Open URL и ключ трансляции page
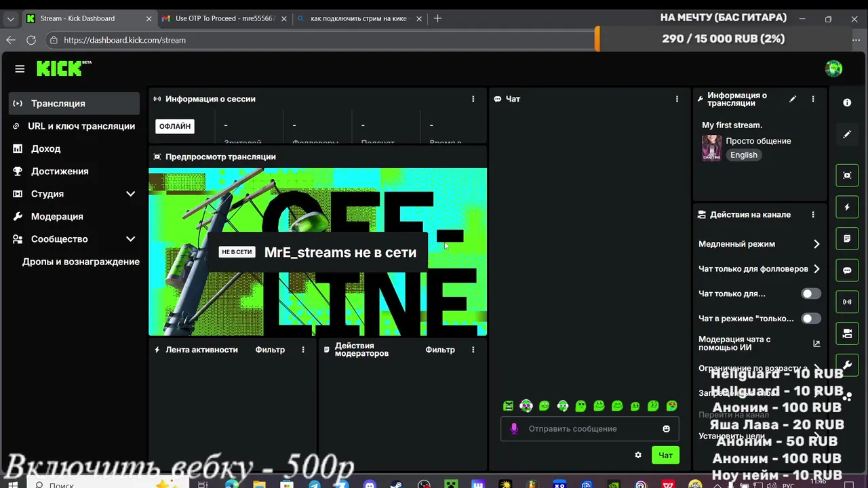This screenshot has height=488, width=868. click(75, 126)
